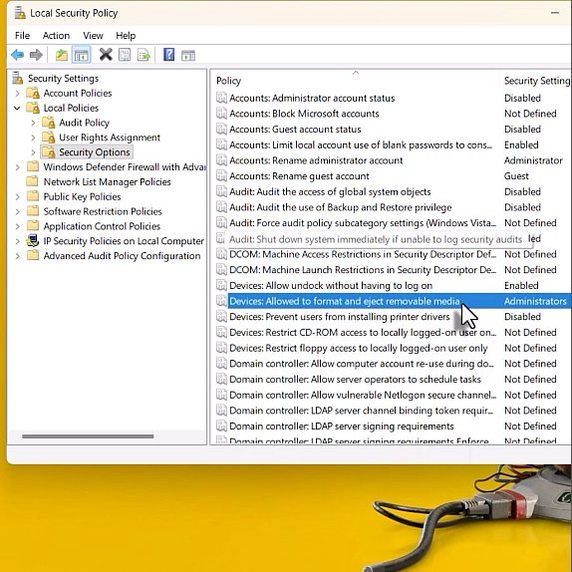Open the Action menu
The height and width of the screenshot is (572, 572).
(56, 35)
